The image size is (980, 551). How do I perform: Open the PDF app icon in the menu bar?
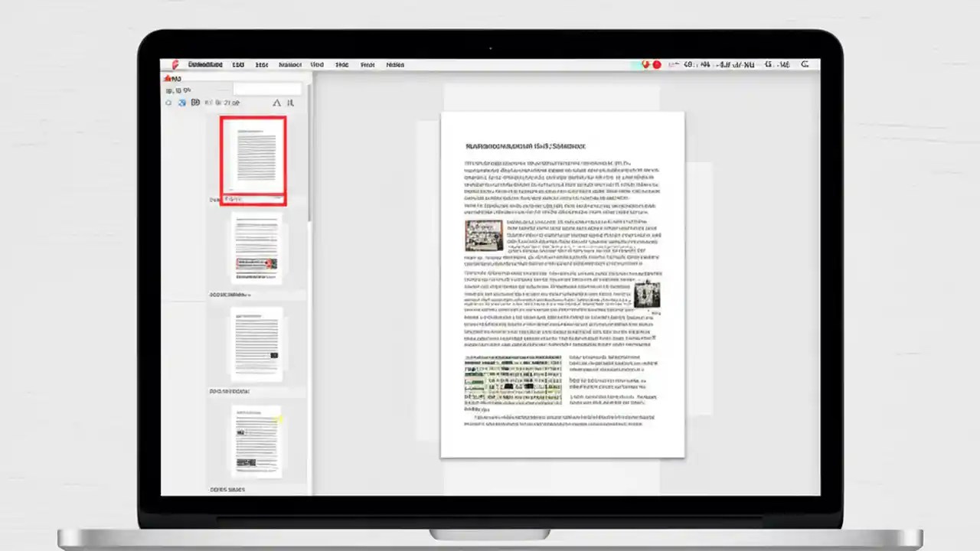point(175,64)
